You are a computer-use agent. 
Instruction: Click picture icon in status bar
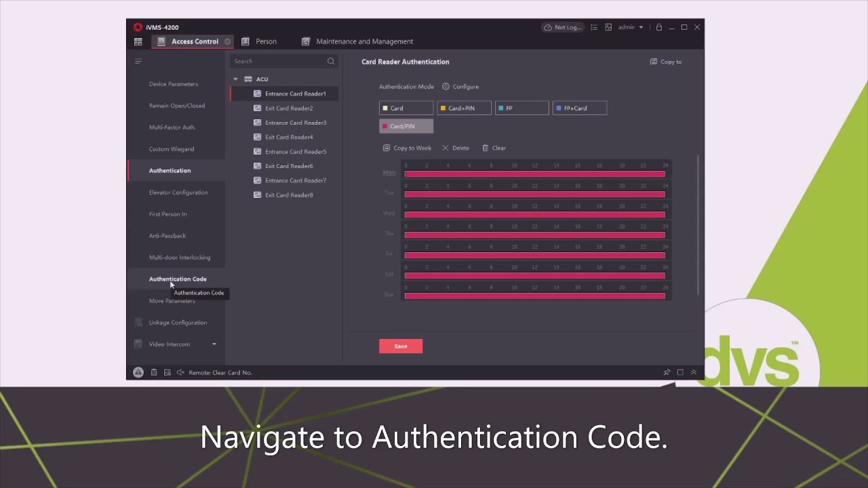tap(167, 372)
